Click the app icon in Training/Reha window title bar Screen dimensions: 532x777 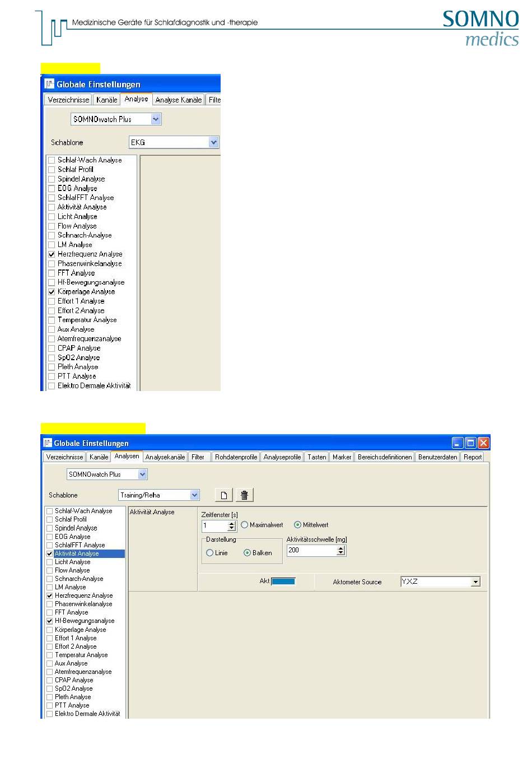(x=48, y=443)
